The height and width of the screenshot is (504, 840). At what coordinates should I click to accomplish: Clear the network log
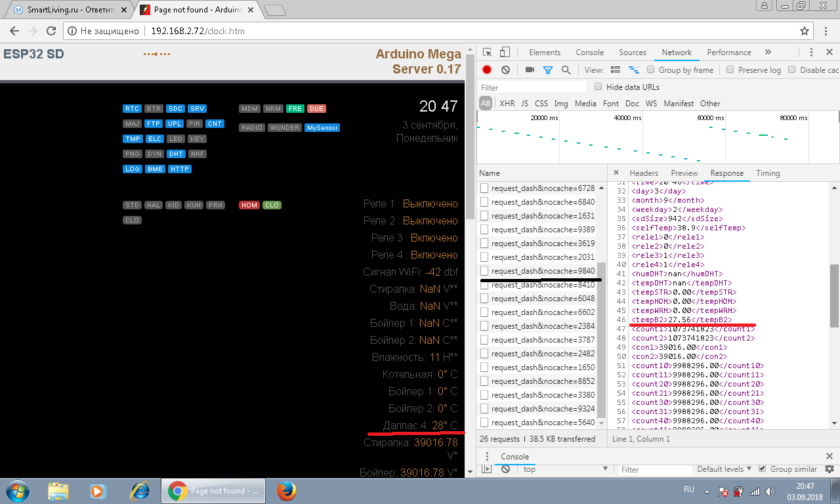click(x=505, y=70)
